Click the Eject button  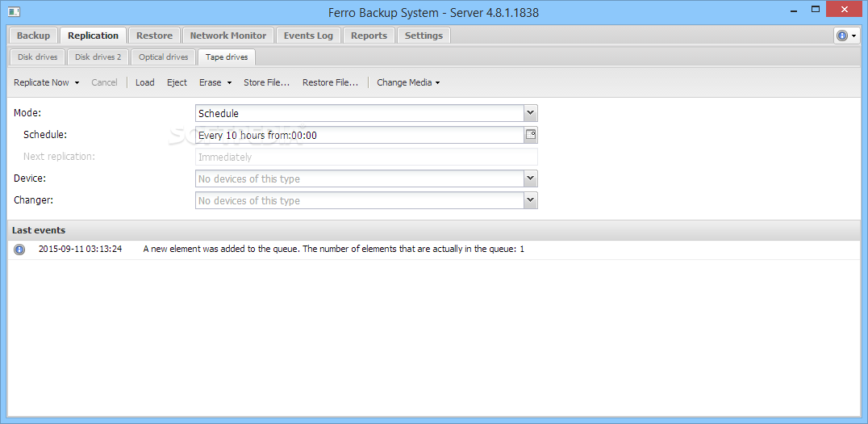point(177,82)
